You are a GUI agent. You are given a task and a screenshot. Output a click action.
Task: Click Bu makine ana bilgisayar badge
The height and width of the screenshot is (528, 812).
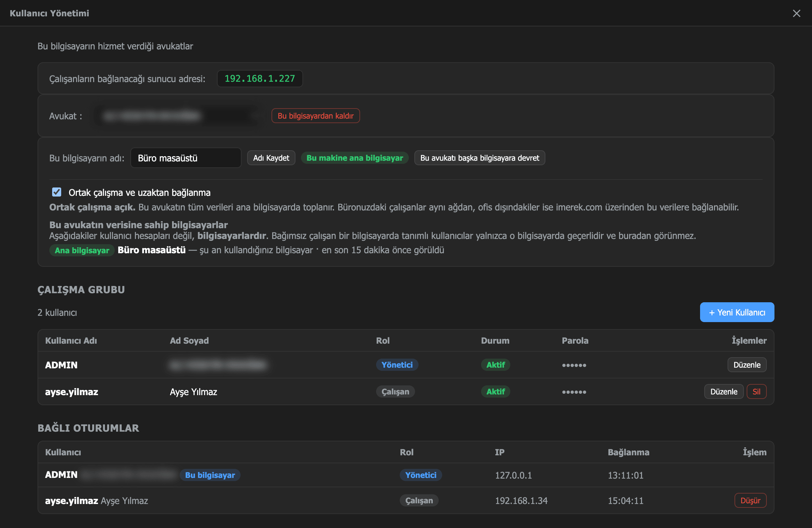pyautogui.click(x=355, y=158)
